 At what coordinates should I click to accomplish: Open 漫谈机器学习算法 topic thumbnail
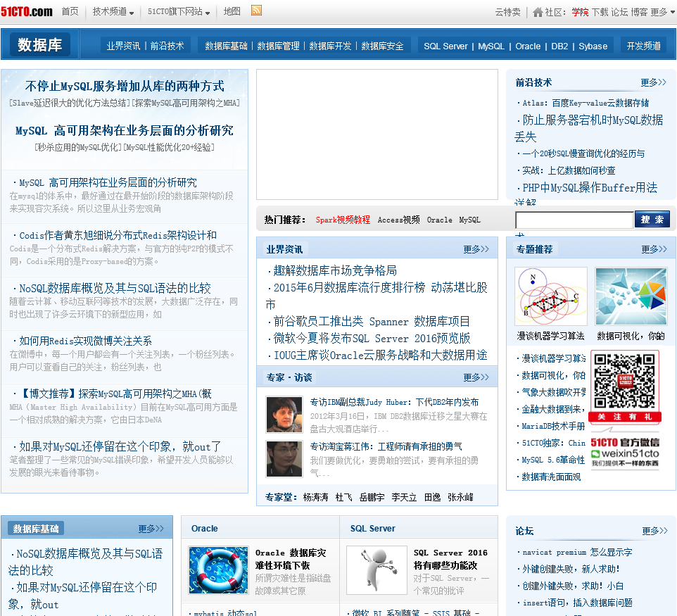coord(551,296)
